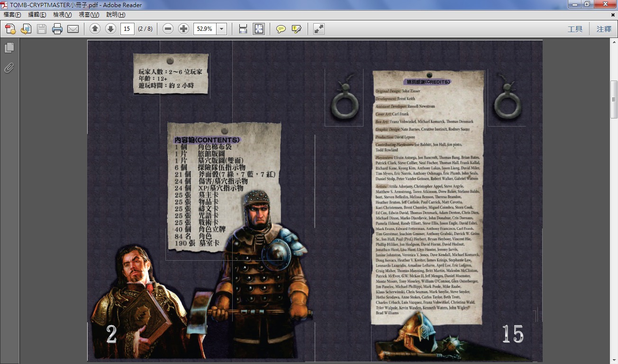This screenshot has width=618, height=364.
Task: Select the highlight text tool
Action: [x=297, y=29]
